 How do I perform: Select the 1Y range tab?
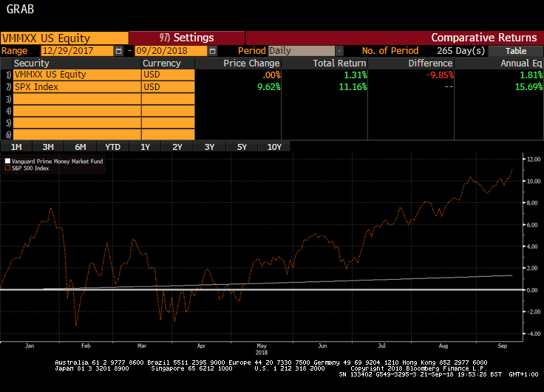(145, 147)
